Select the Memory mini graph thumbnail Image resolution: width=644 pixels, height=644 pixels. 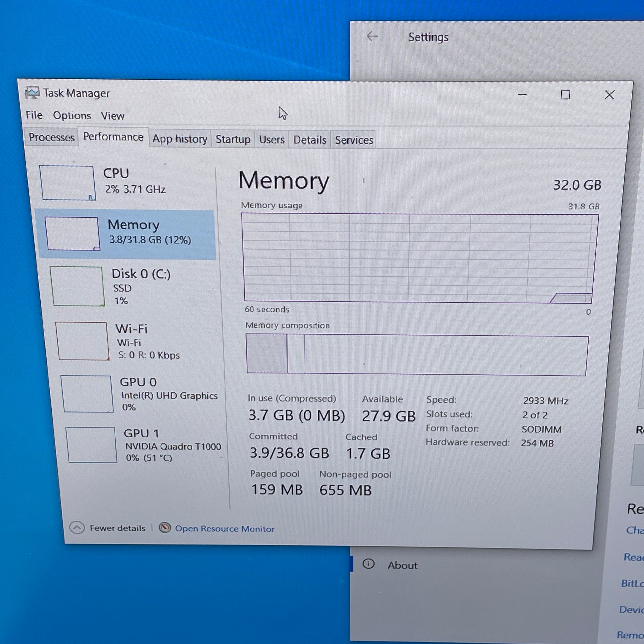(72, 233)
